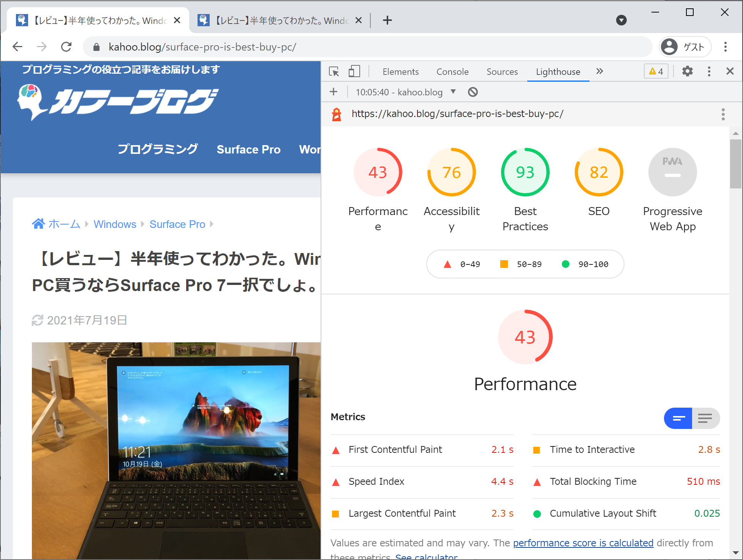
Task: Switch metrics to expanded description view
Action: coord(705,418)
